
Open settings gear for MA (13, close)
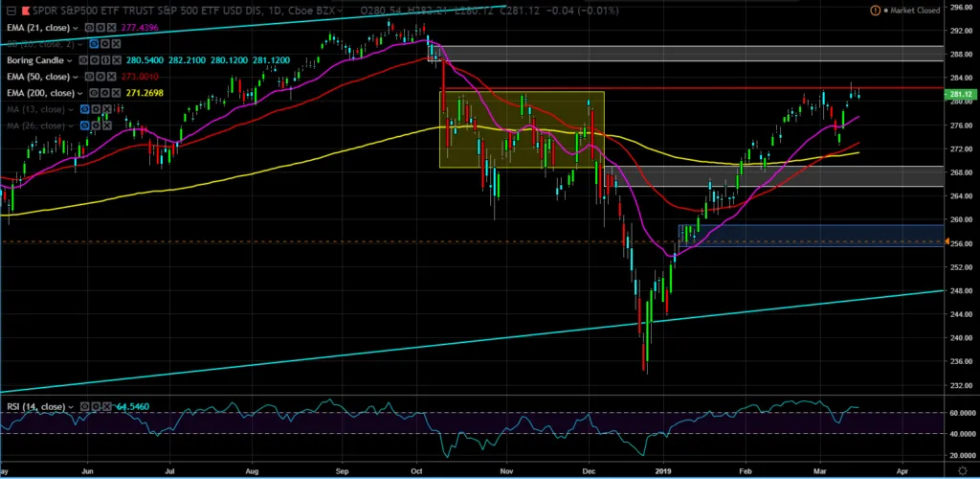[x=97, y=109]
